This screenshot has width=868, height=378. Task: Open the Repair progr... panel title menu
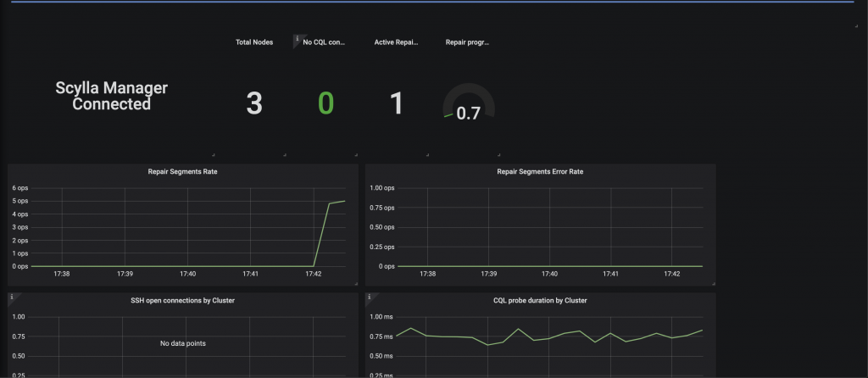pos(468,42)
